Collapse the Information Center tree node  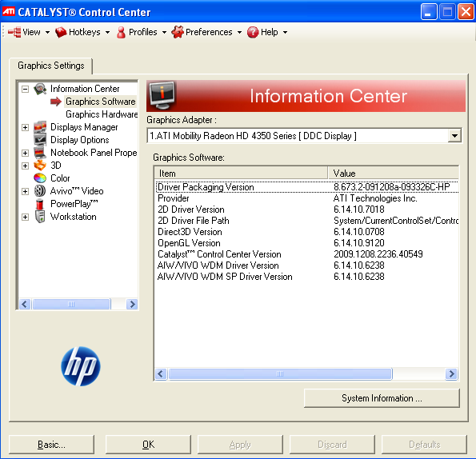25,90
